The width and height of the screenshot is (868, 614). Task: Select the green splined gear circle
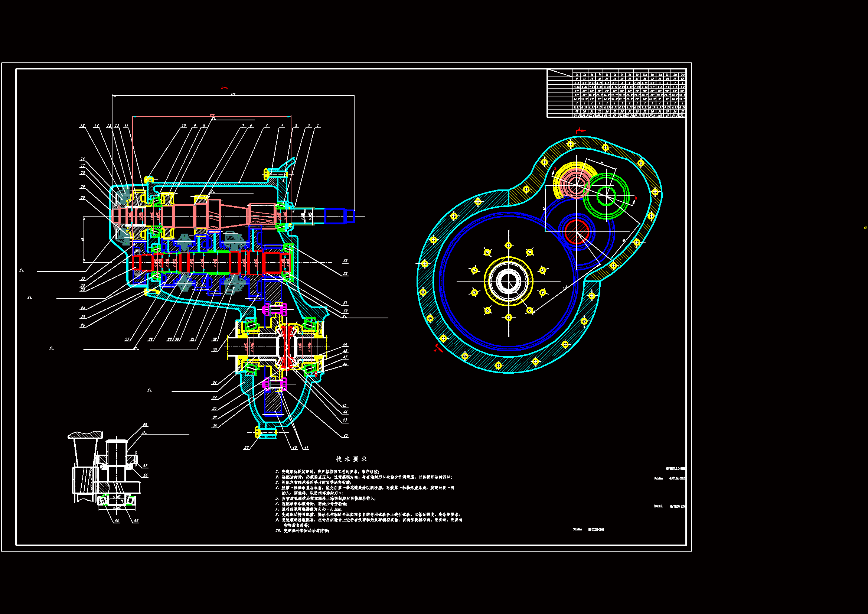coord(606,196)
